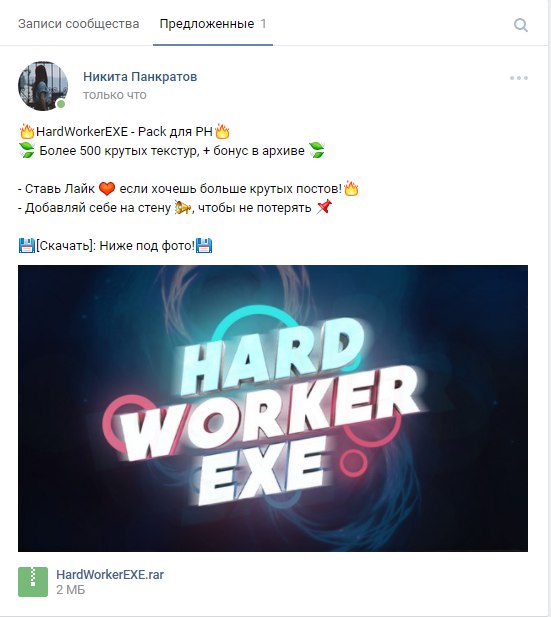Click the только что post timestamp
Viewport: 551px width, 617px height.
click(115, 95)
